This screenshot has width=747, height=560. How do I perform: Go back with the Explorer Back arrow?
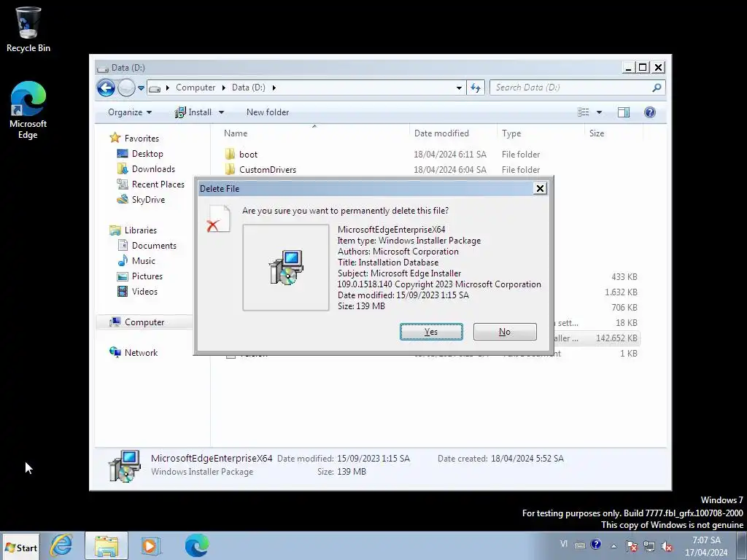[106, 87]
